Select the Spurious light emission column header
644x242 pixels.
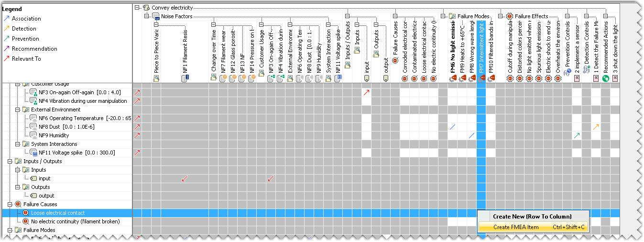click(x=538, y=52)
